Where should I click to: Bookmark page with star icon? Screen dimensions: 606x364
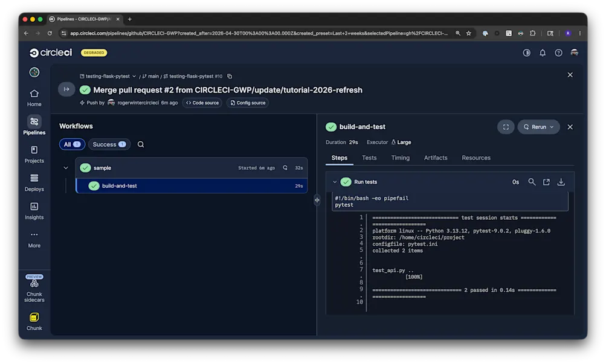469,33
